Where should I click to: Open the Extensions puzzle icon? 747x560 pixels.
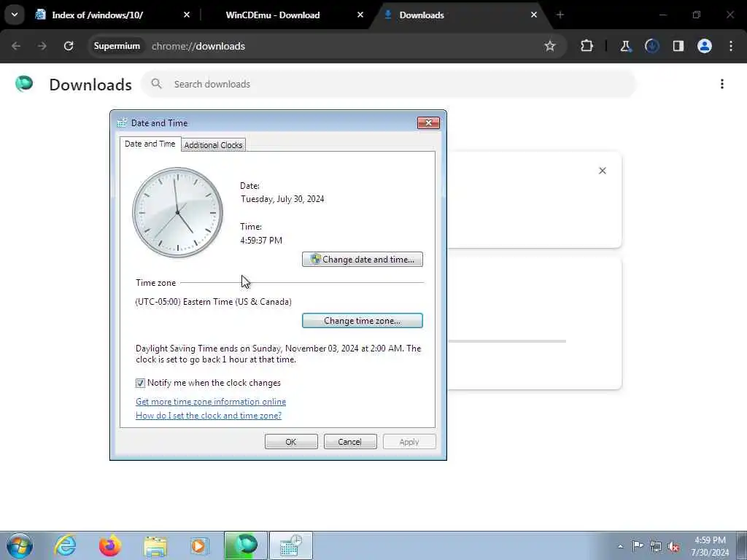point(587,46)
